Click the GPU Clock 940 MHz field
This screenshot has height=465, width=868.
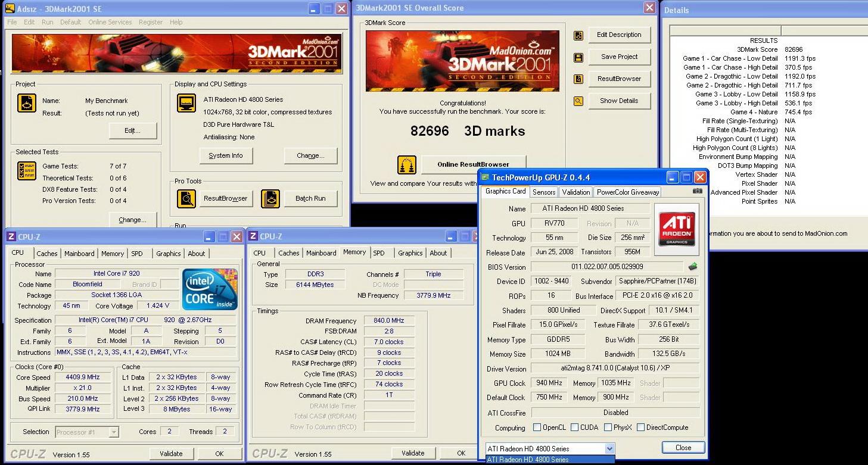[550, 383]
